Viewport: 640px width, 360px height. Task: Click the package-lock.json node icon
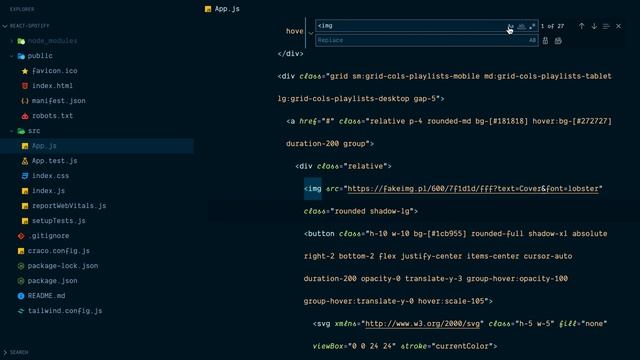click(x=21, y=266)
